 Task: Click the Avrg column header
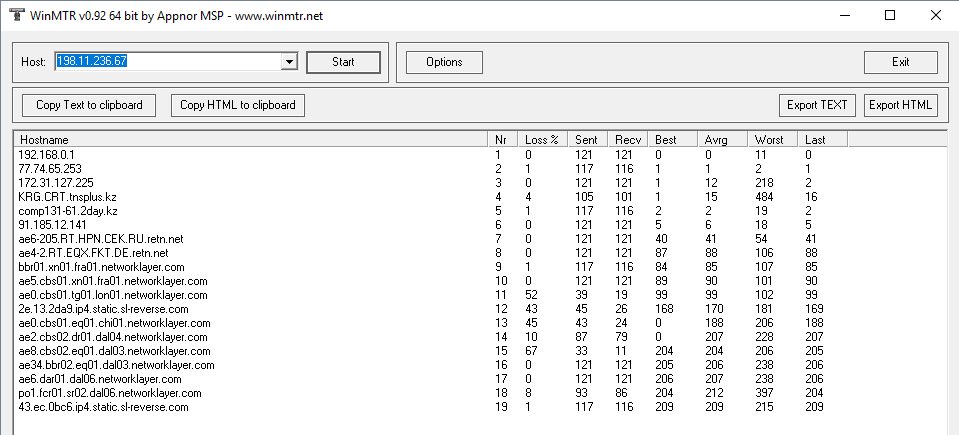pos(722,139)
